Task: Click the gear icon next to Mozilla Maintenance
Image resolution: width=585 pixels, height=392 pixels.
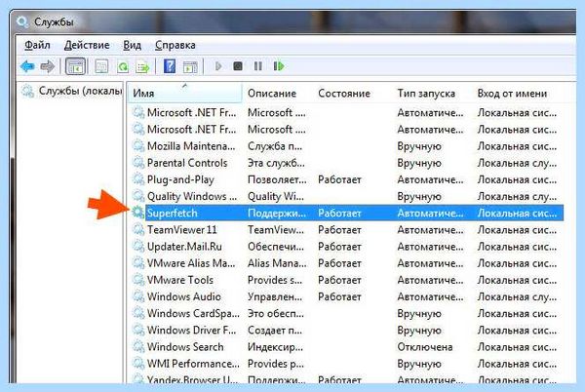Action: click(x=138, y=146)
